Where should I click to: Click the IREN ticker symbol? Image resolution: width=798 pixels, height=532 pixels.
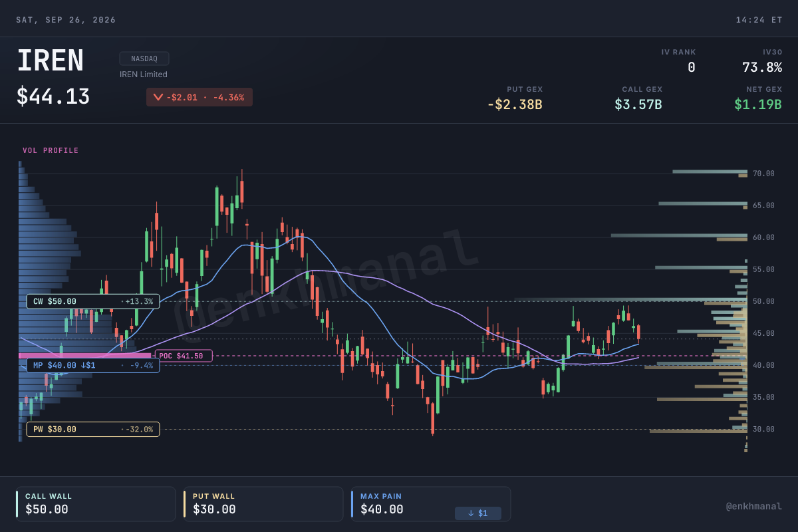click(x=51, y=61)
